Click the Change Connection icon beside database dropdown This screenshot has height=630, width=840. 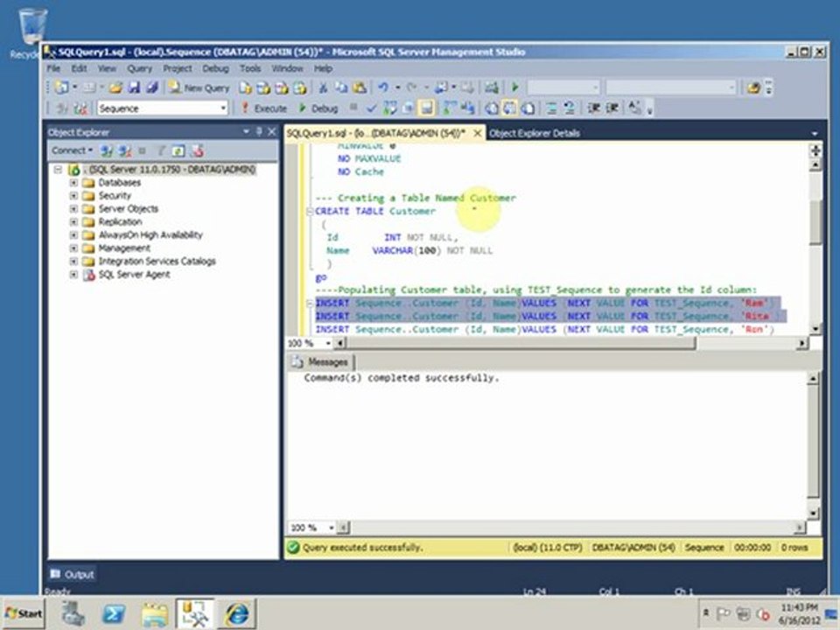pyautogui.click(x=80, y=108)
